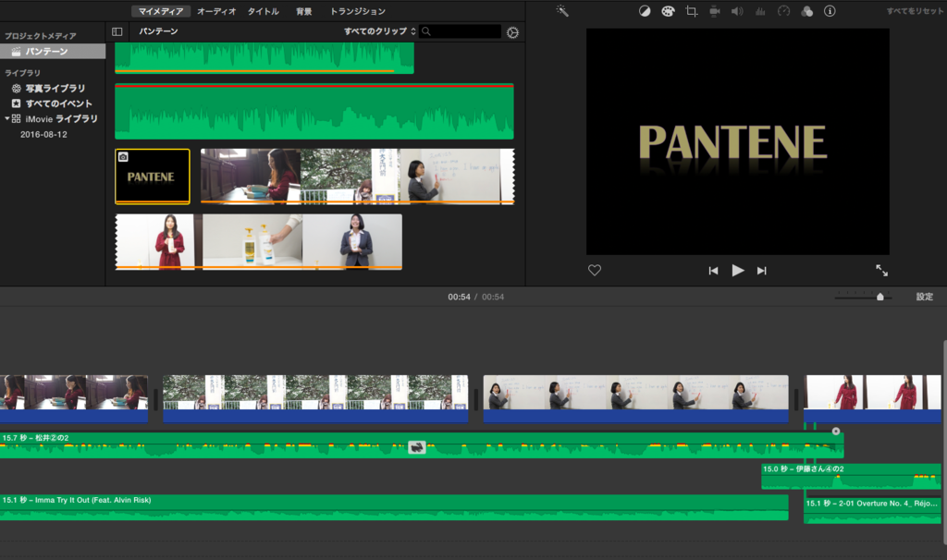Click the 00:54 current time readout

459,297
